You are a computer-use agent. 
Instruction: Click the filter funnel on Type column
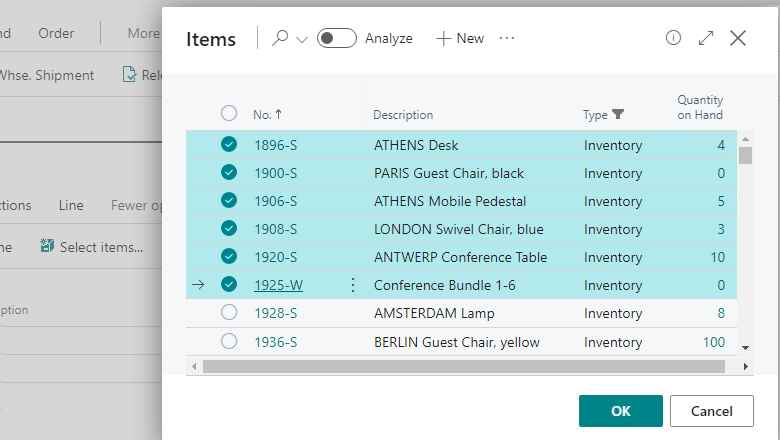pos(618,114)
